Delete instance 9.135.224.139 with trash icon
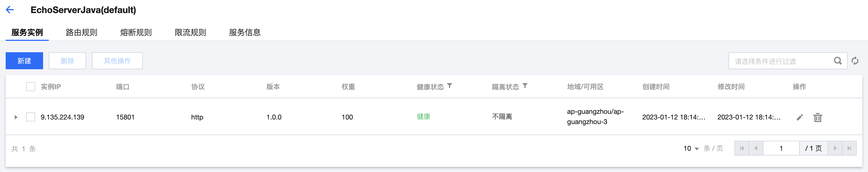868x172 pixels. tap(818, 118)
